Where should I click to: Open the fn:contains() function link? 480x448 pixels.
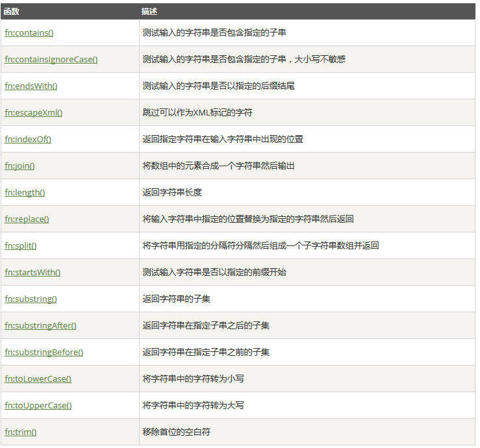[x=29, y=32]
